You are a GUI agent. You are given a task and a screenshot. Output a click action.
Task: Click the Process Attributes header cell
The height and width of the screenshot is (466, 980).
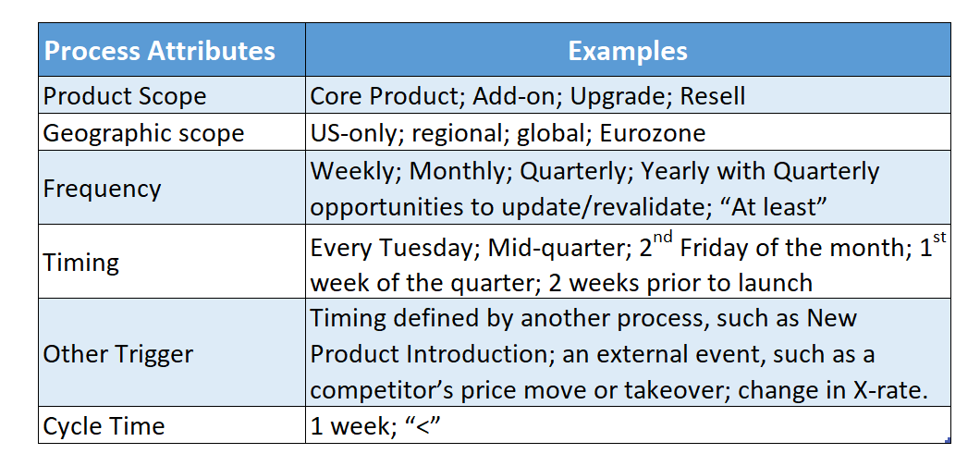[x=172, y=50]
